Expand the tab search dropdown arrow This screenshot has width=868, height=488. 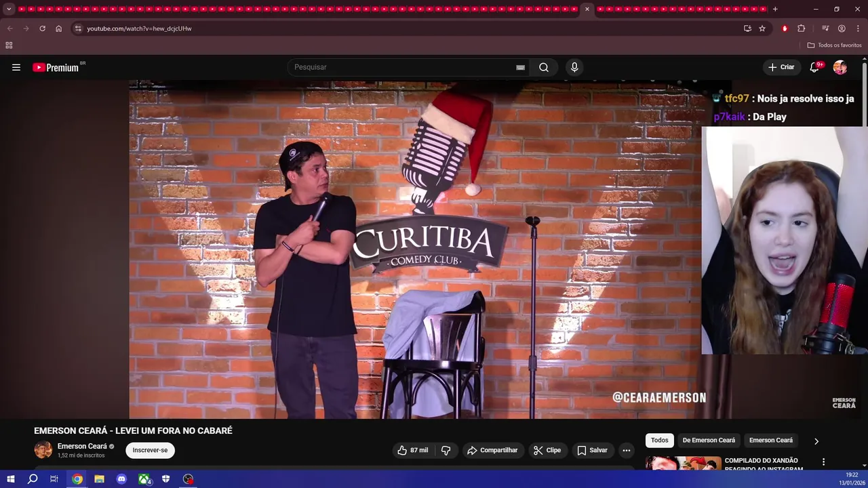pyautogui.click(x=9, y=9)
